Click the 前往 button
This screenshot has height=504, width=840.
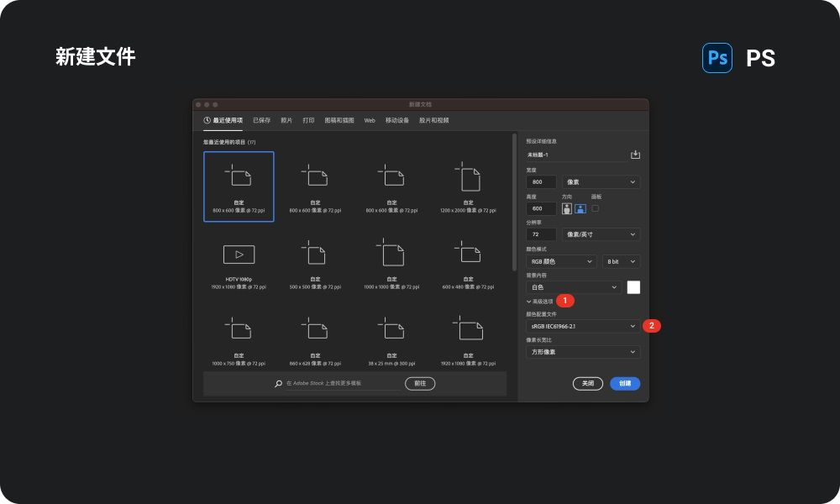[x=420, y=384]
